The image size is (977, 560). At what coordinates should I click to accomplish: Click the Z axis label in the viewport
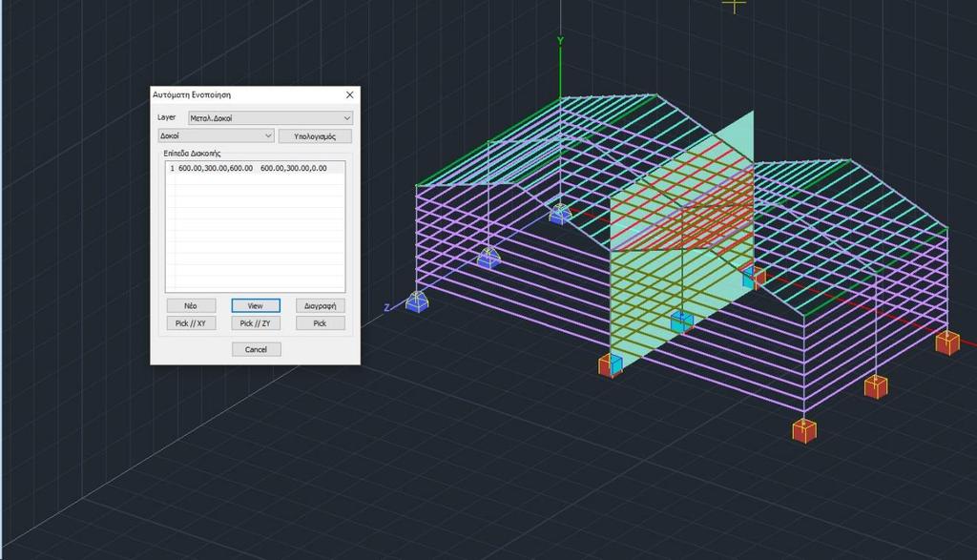[x=387, y=307]
